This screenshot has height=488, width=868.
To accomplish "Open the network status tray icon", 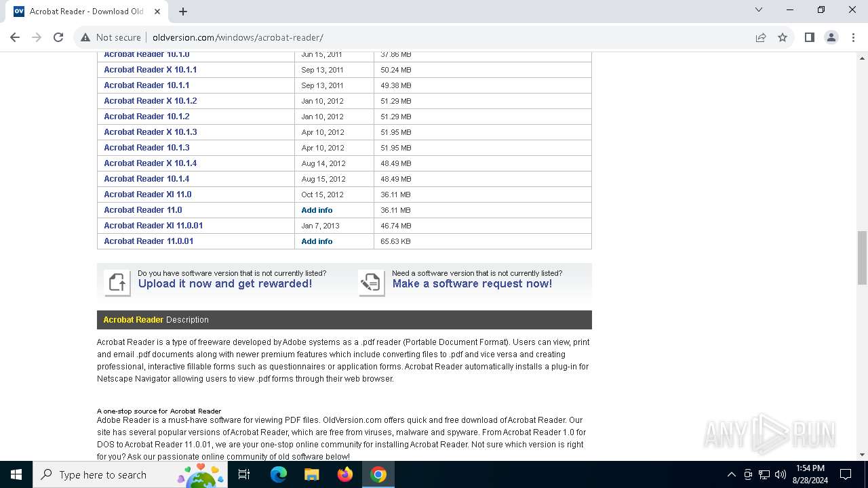I will click(x=764, y=474).
